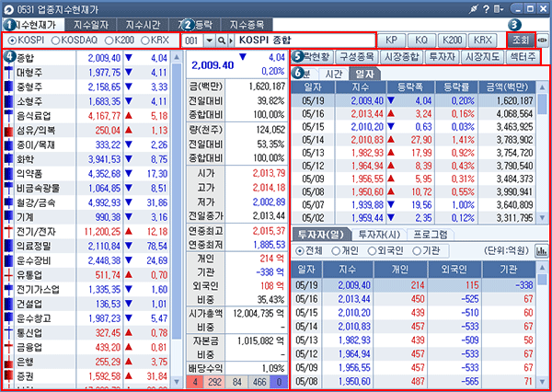Click candlestick icon of 전기/전자 row

(x=8, y=232)
